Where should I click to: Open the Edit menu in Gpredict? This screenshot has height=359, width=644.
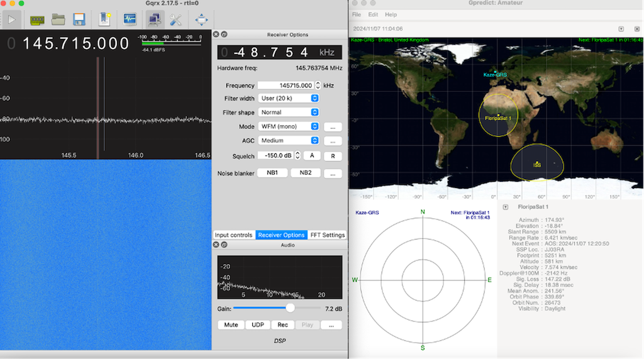point(373,14)
